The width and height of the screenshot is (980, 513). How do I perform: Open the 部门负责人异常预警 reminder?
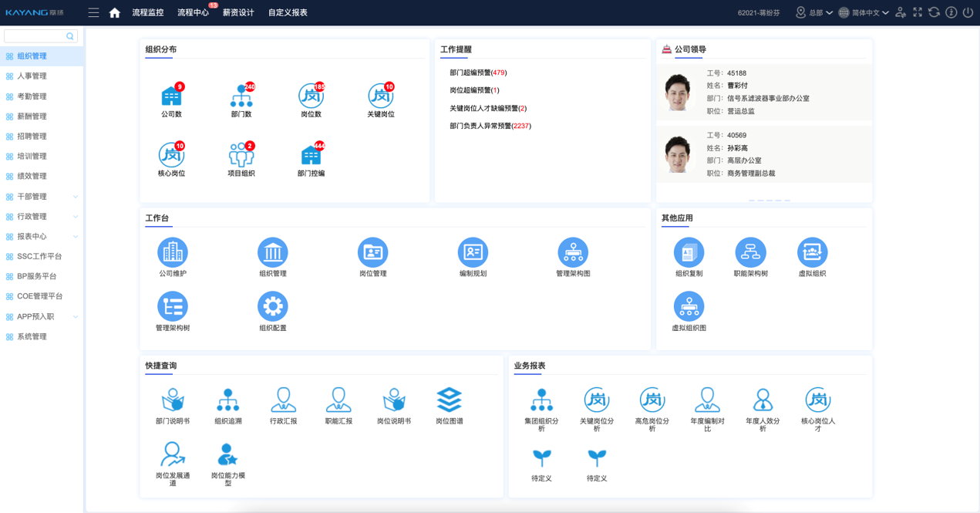click(490, 126)
